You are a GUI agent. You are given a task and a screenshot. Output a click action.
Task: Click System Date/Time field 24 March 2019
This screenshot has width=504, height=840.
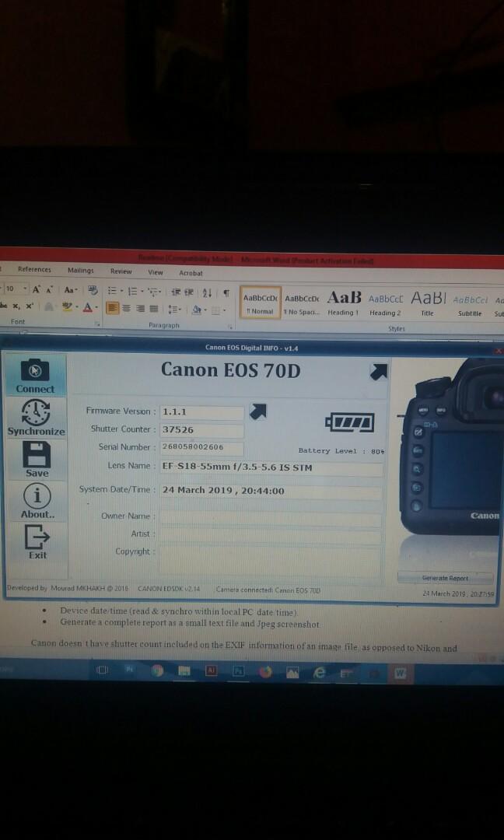coord(271,492)
